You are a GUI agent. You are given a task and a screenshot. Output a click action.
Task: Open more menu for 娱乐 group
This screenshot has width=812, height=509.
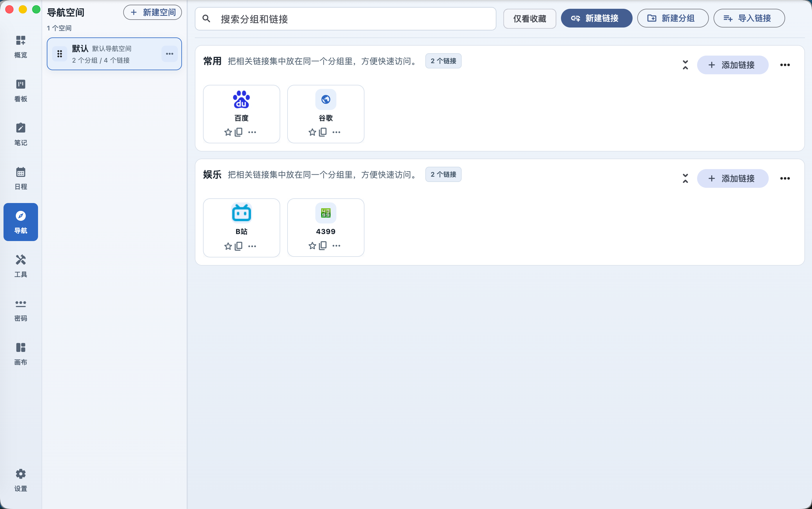click(785, 178)
